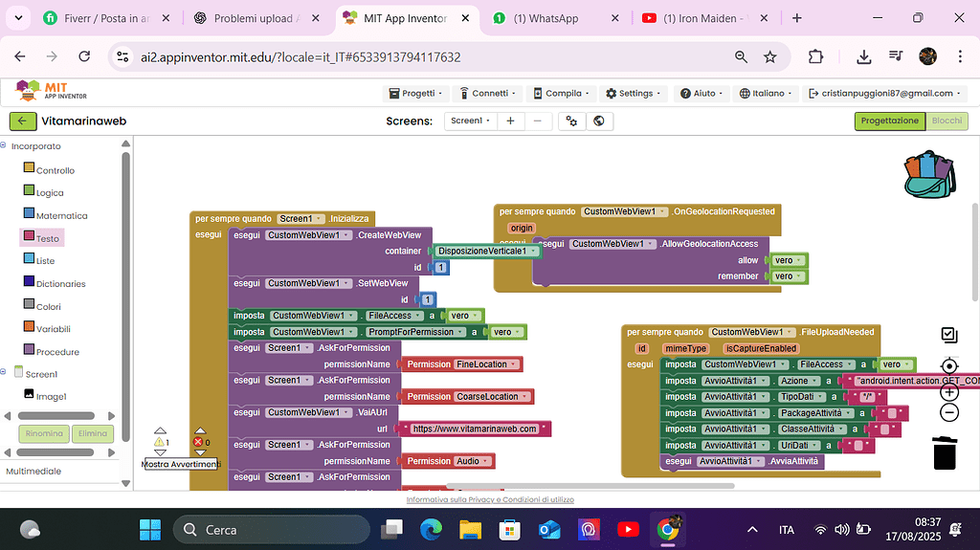Zoom in the blocks workspace
980x550 pixels.
(948, 392)
